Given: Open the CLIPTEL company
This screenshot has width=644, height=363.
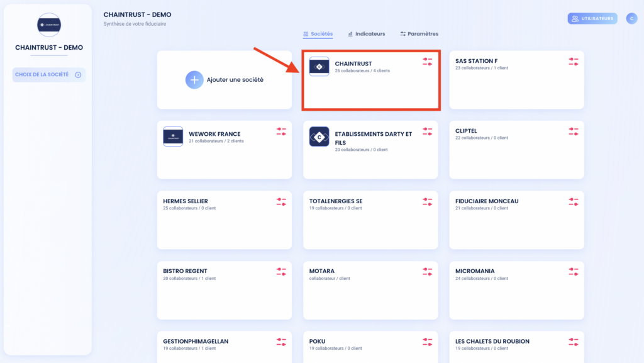Looking at the screenshot, I should coord(466,131).
